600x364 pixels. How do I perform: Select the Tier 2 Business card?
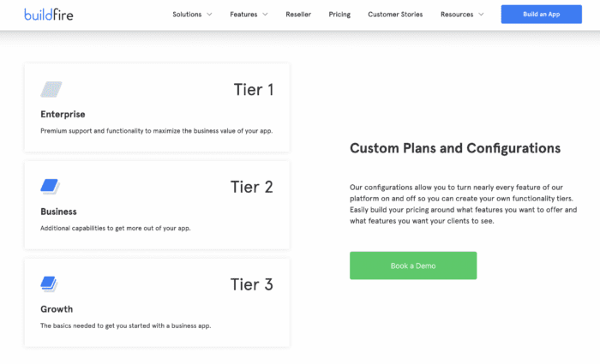pyautogui.click(x=157, y=206)
